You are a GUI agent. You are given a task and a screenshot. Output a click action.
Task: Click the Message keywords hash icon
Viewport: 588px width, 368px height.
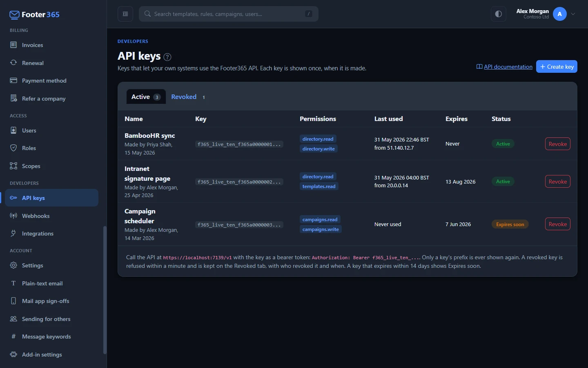click(13, 337)
